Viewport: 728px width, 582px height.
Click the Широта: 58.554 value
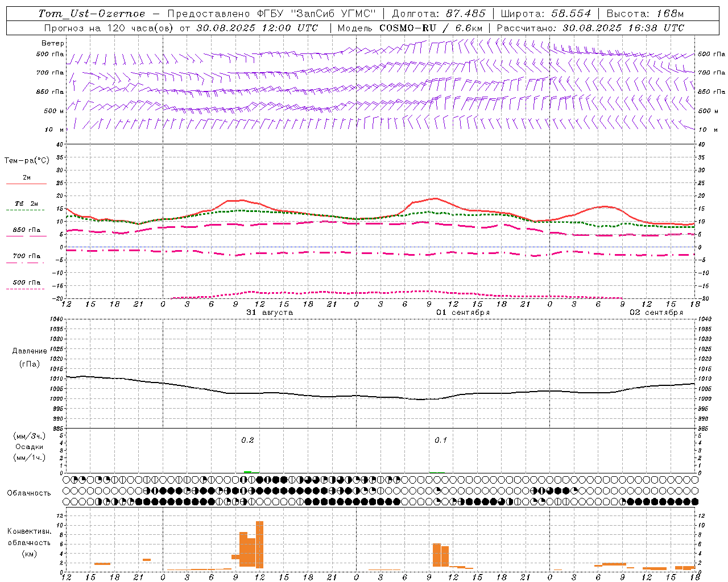[546, 14]
